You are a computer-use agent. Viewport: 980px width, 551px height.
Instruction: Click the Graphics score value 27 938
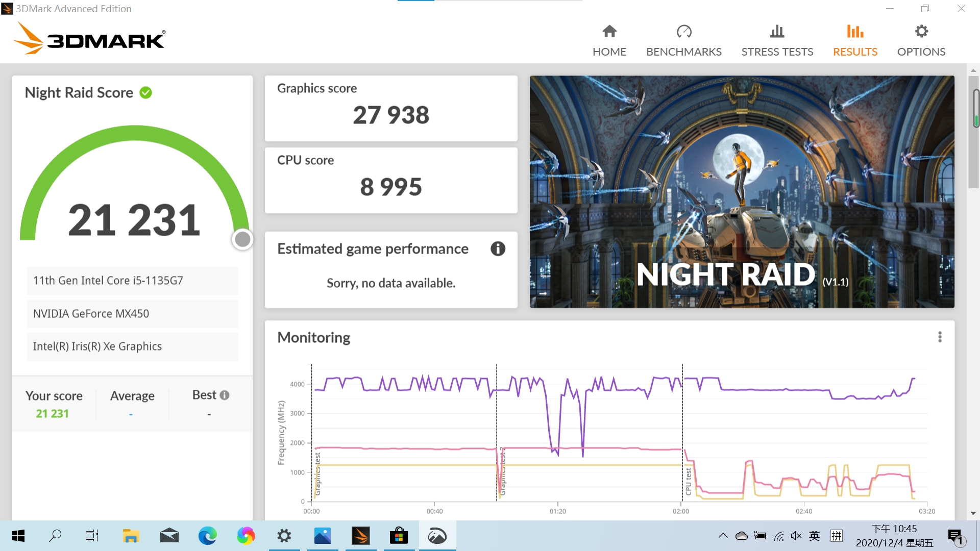(x=391, y=115)
